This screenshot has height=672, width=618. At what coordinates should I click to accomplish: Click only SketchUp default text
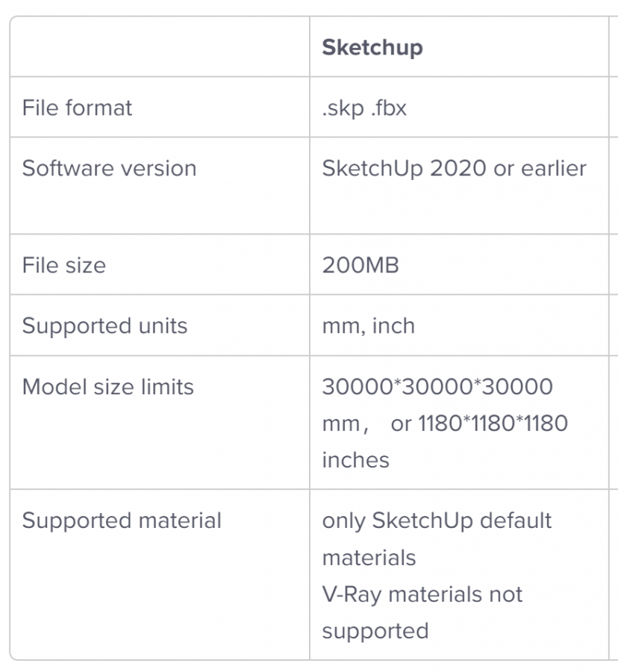[x=437, y=521]
